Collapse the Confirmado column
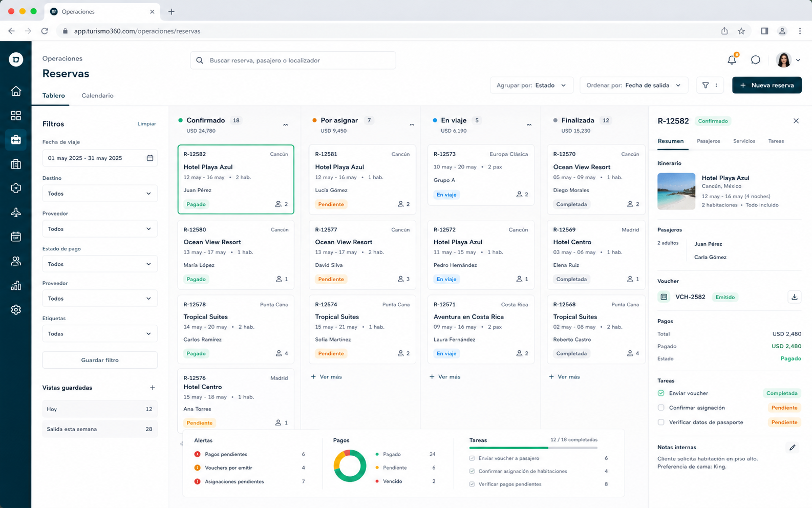The width and height of the screenshot is (812, 508). 286,124
